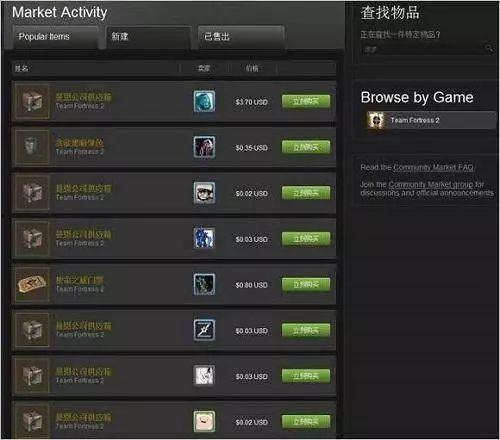Click the seller avatar on $0.35 listing

204,147
